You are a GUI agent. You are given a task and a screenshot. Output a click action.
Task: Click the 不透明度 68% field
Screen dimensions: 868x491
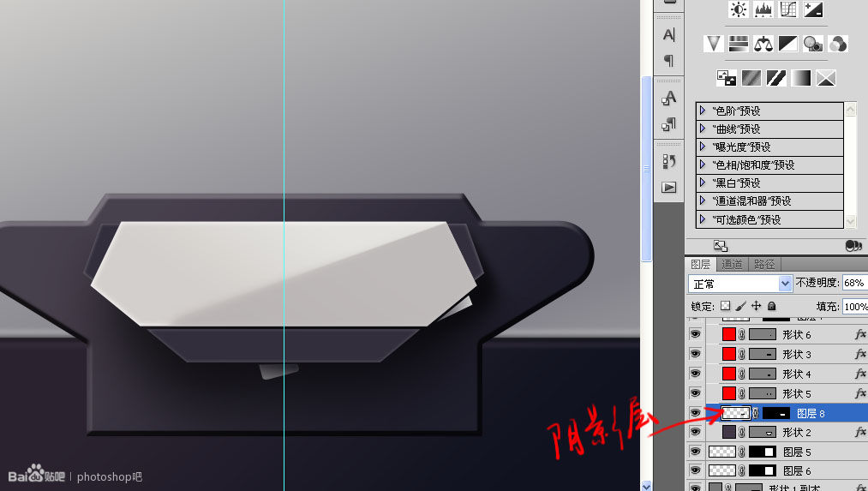[854, 283]
